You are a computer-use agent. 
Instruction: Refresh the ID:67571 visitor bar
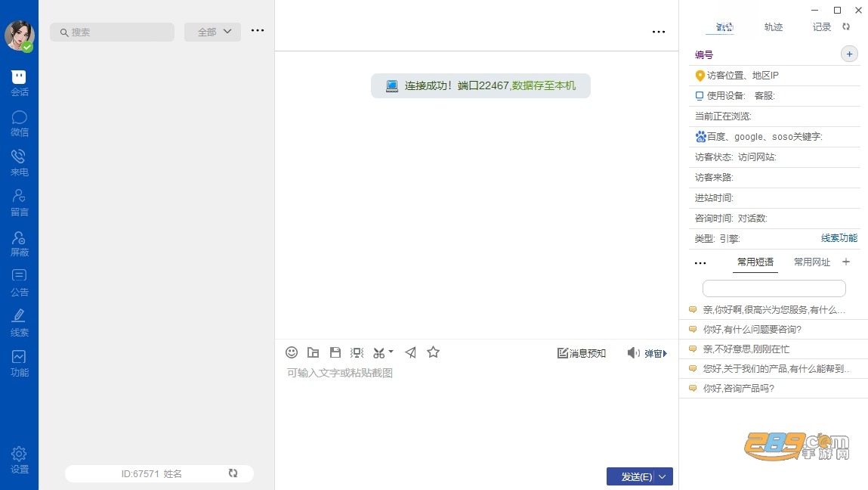click(233, 473)
